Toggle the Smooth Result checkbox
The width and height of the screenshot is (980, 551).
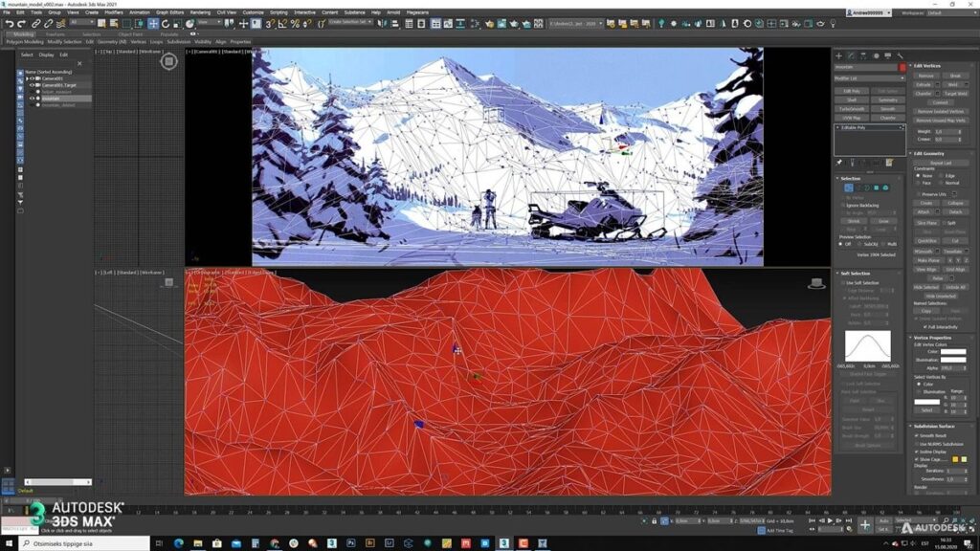click(917, 435)
